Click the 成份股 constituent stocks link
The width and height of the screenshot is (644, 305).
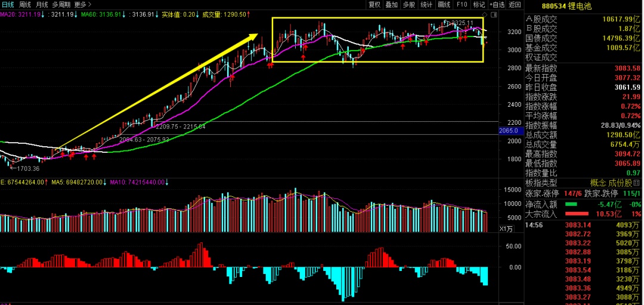click(x=621, y=183)
